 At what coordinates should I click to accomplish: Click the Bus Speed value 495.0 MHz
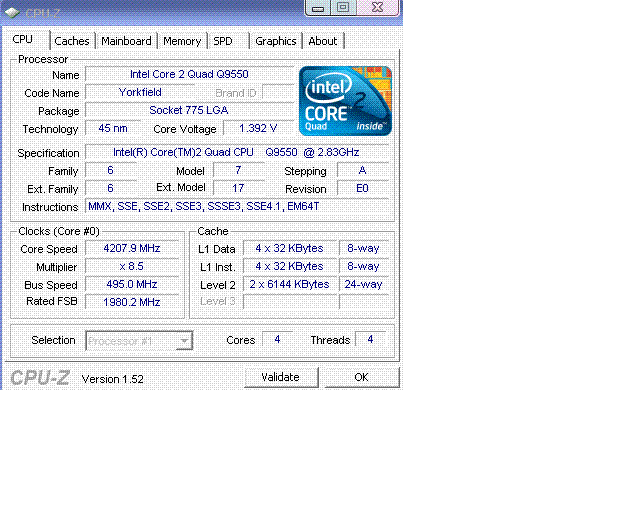click(x=132, y=285)
